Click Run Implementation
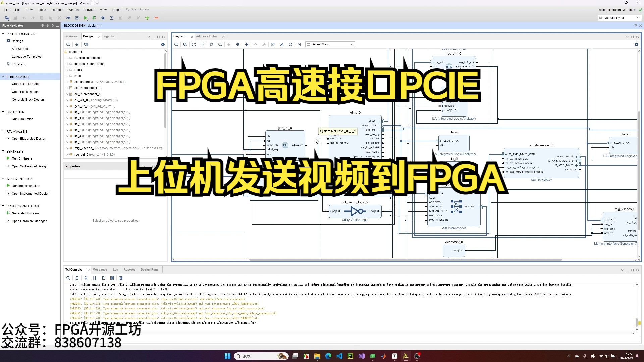Screen dimensions: 644x362 tap(26, 186)
